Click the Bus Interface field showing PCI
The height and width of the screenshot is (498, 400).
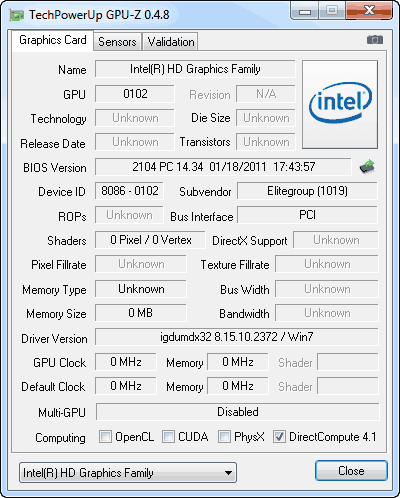point(307,215)
